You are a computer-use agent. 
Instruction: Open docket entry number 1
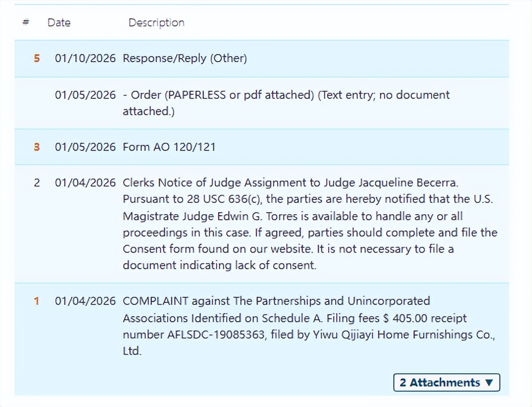36,301
